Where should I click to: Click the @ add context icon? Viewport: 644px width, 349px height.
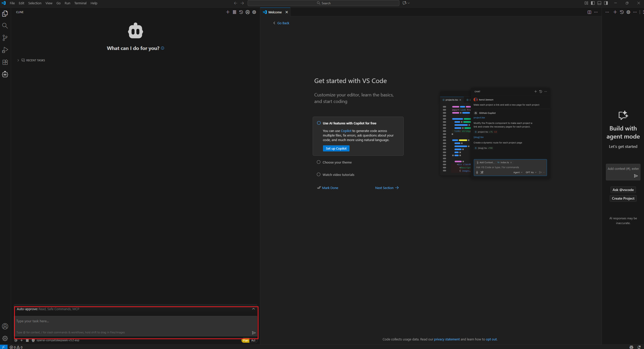click(16, 340)
